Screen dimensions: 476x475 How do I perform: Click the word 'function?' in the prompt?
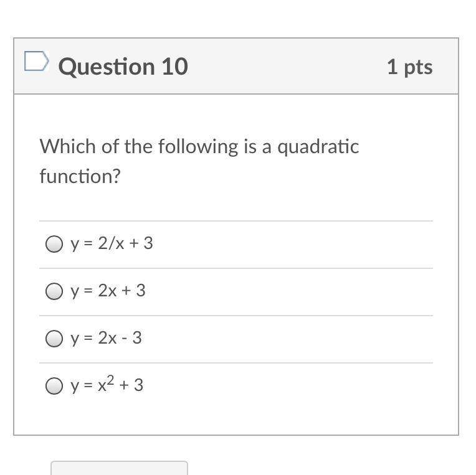pos(80,176)
